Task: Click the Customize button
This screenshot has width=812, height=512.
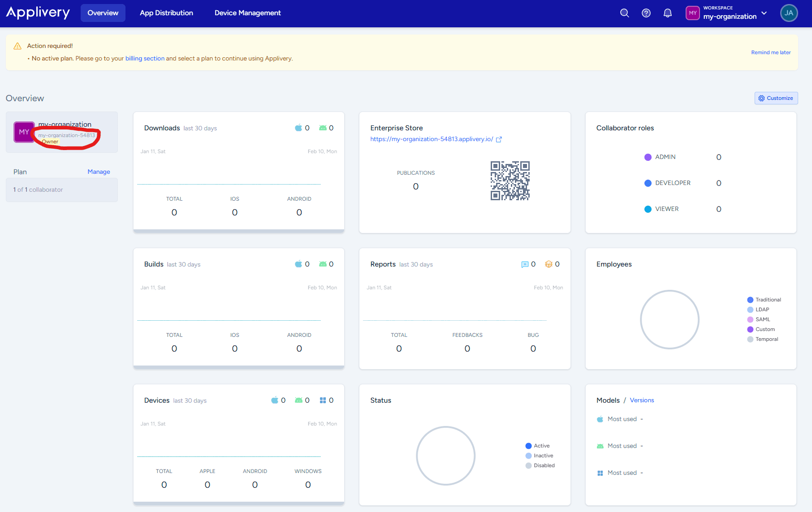Action: click(x=776, y=98)
